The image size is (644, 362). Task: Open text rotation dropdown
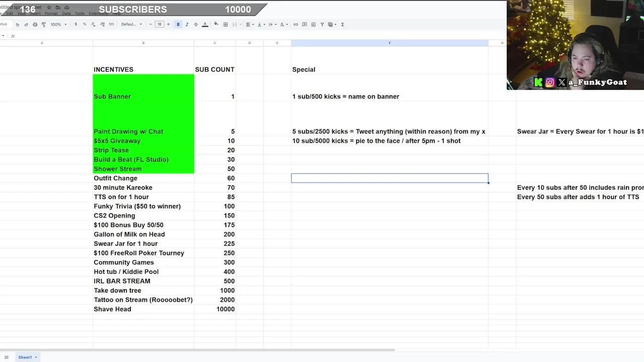283,24
